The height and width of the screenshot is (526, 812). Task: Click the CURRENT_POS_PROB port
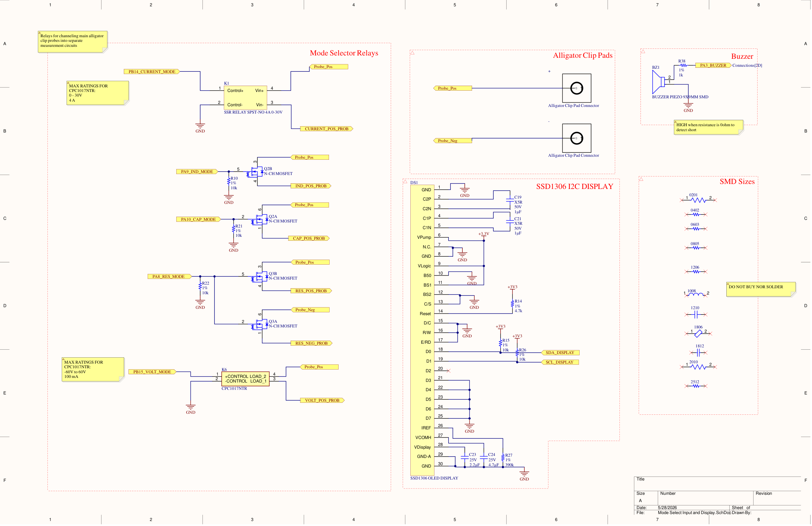click(327, 129)
